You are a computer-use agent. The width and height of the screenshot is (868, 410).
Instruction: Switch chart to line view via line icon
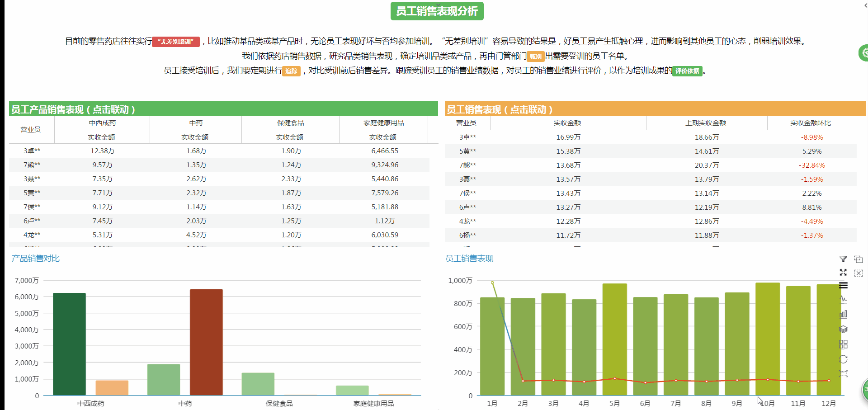pos(843,298)
